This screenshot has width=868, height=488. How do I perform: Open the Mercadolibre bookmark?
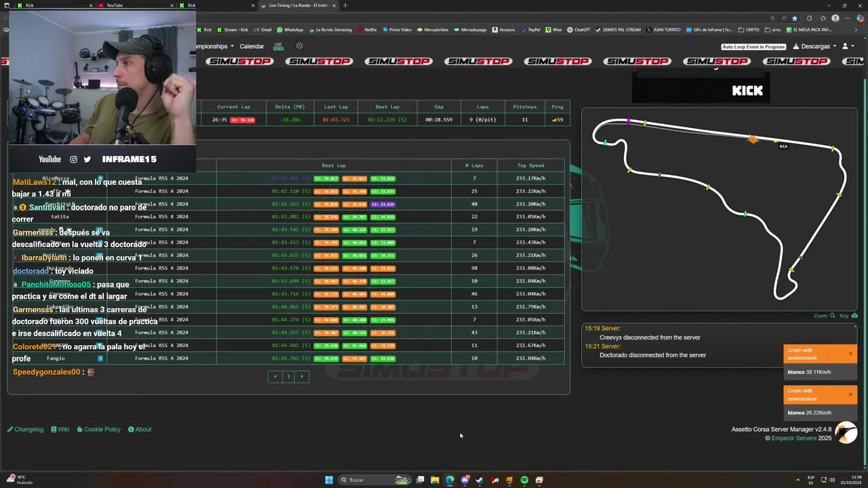point(433,30)
